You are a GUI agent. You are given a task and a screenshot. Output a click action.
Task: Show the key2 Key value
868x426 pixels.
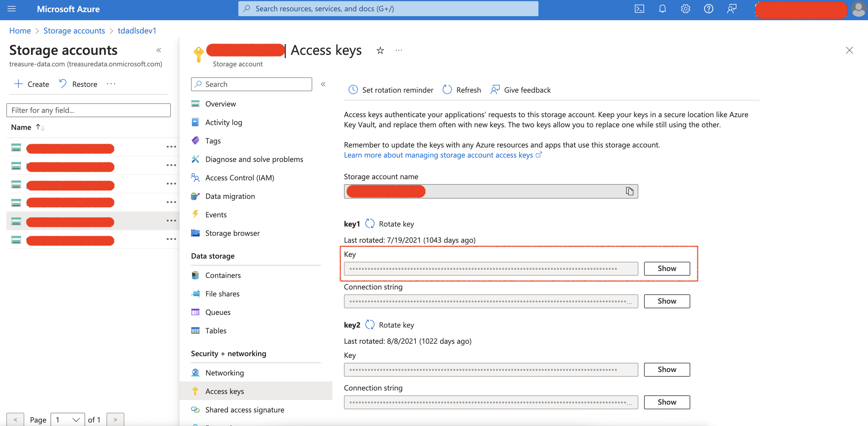pos(667,369)
